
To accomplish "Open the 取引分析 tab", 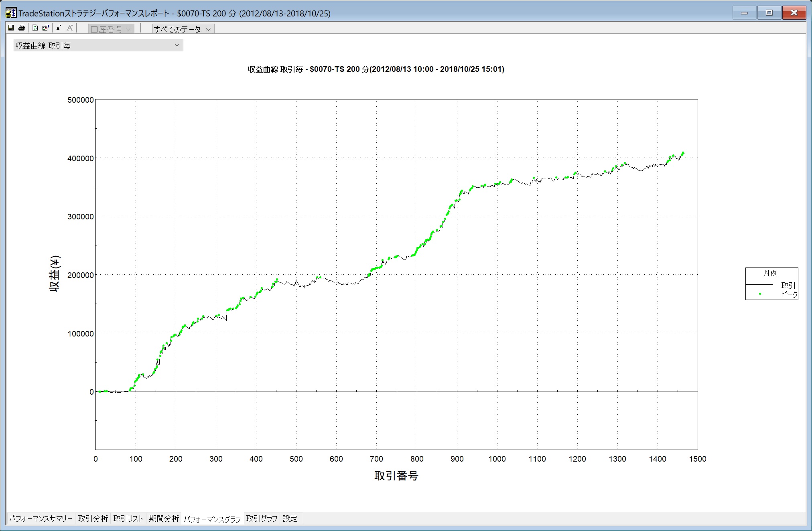I will pyautogui.click(x=93, y=519).
